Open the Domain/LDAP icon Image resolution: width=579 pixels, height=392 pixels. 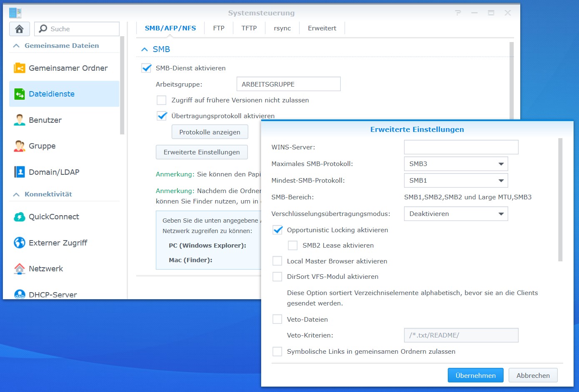tap(19, 172)
